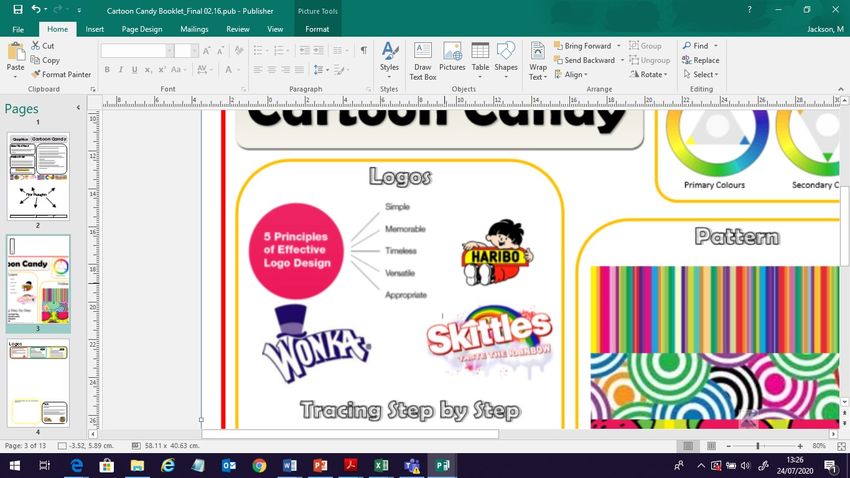The image size is (850, 478).
Task: Open font name dropdown
Action: [x=170, y=50]
